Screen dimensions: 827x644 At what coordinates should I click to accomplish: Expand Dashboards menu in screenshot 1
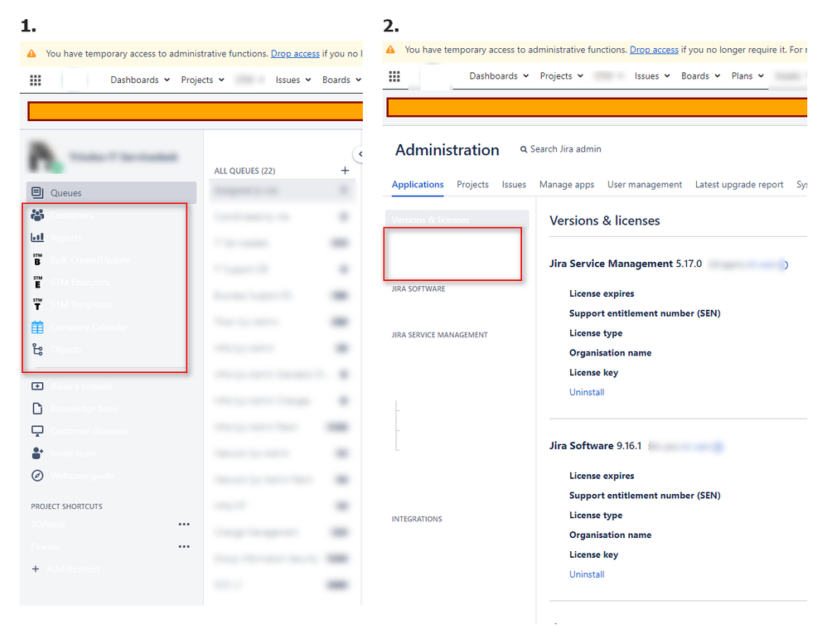140,80
